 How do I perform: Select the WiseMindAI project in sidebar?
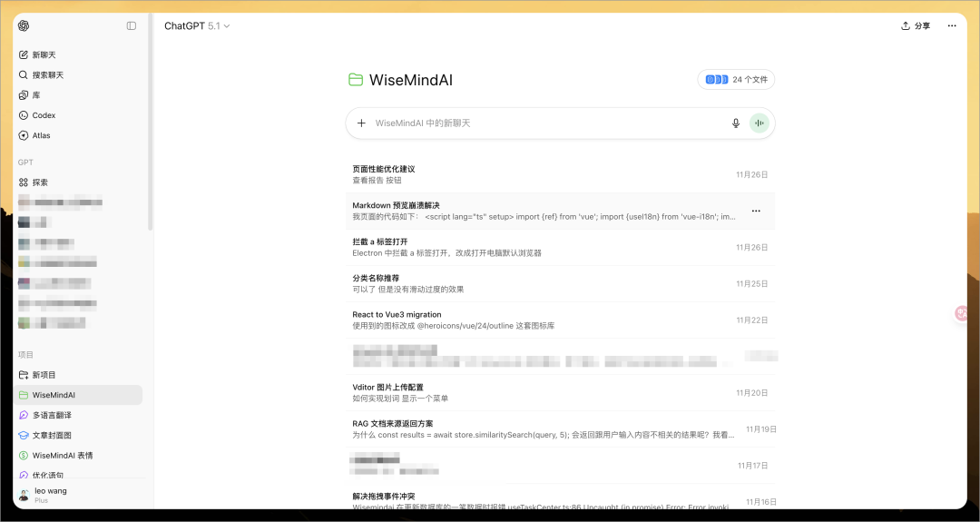79,395
